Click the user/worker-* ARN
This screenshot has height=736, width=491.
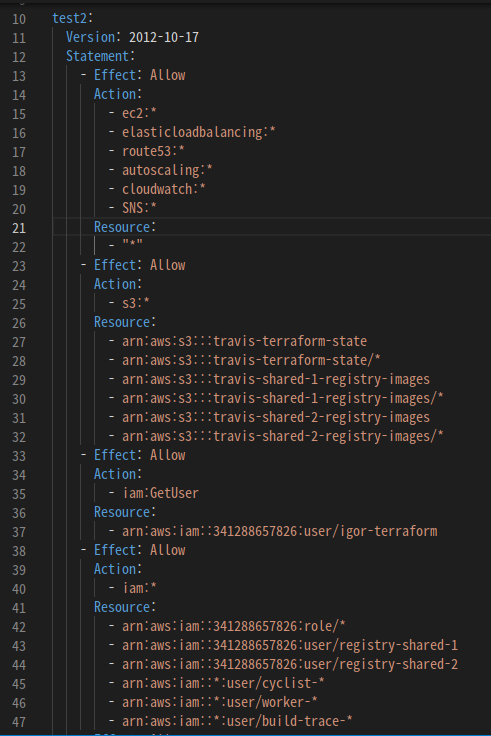click(x=220, y=702)
